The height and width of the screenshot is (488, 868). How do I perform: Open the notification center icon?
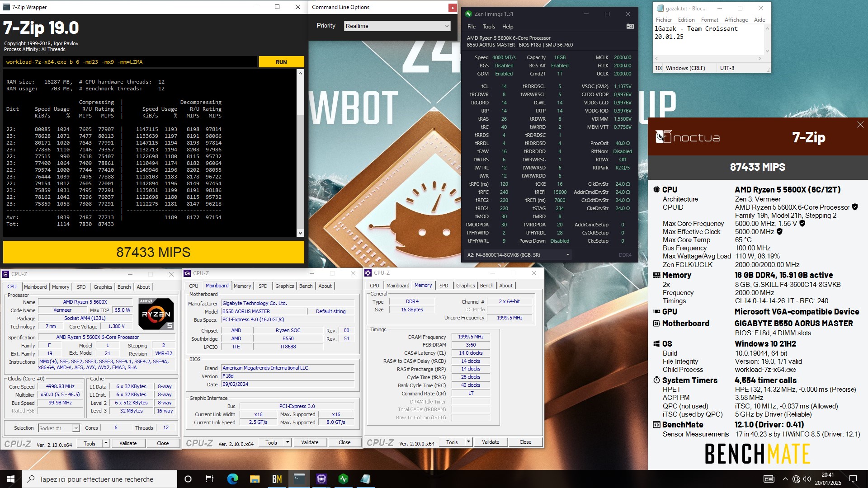click(853, 479)
